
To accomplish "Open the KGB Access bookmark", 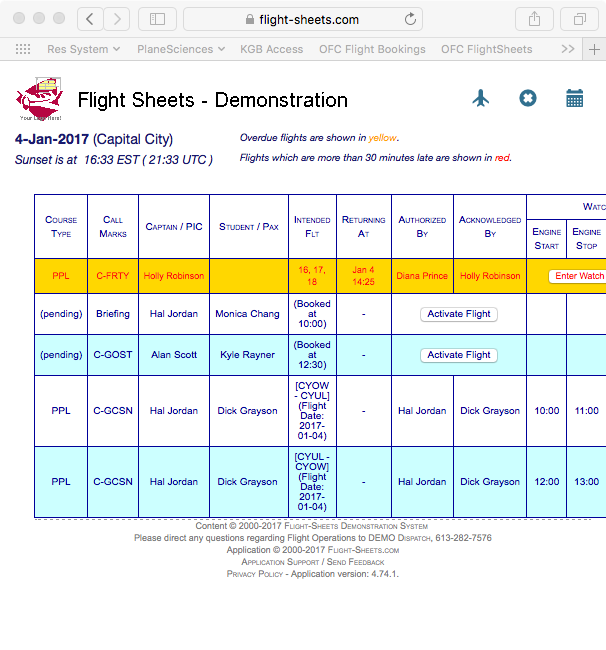I will tap(271, 49).
